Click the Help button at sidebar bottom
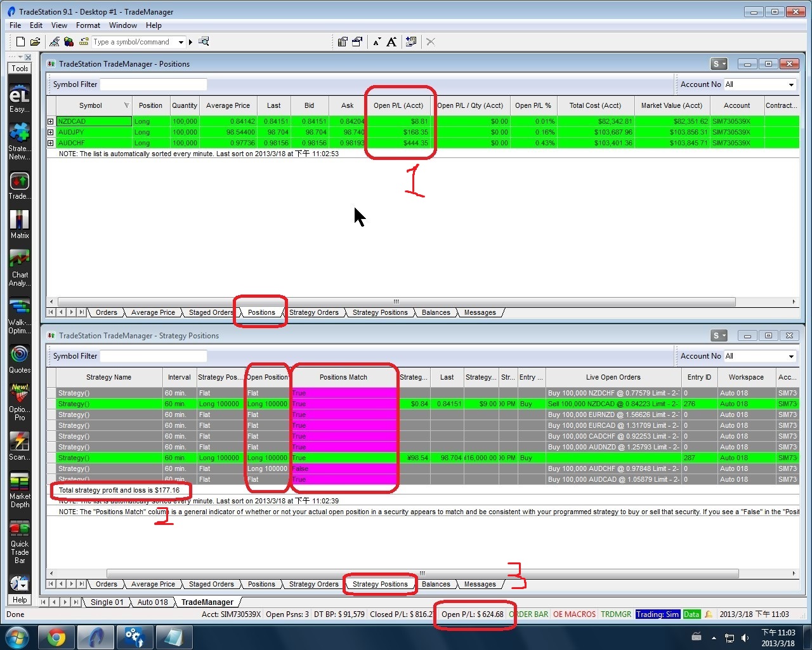This screenshot has width=812, height=650. (20, 600)
